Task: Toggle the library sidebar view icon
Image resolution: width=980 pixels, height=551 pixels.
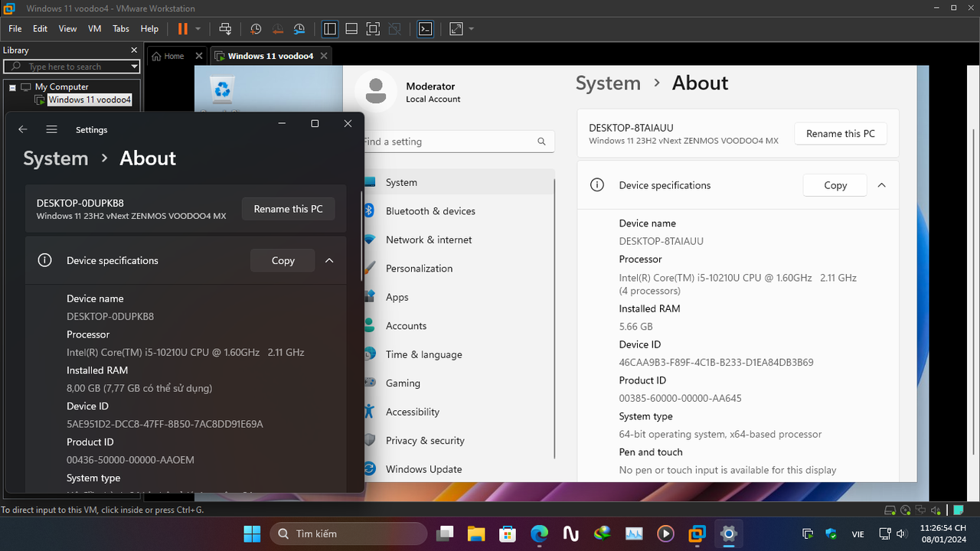Action: pos(330,29)
